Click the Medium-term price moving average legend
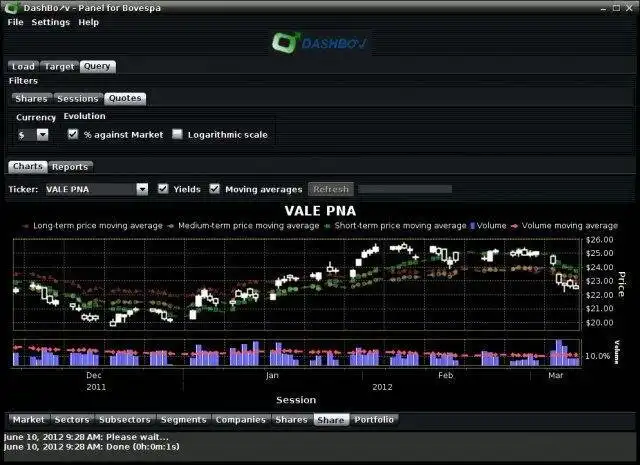640x465 pixels. pos(244,226)
